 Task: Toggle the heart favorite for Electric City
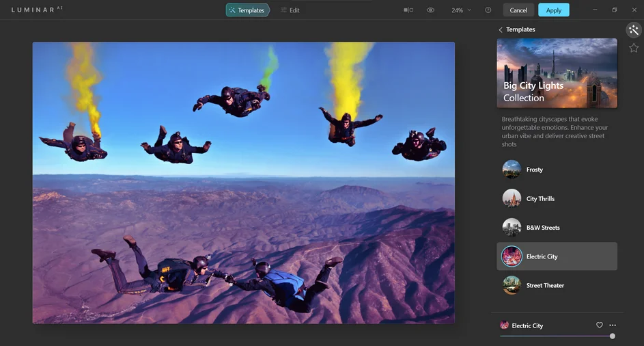600,325
